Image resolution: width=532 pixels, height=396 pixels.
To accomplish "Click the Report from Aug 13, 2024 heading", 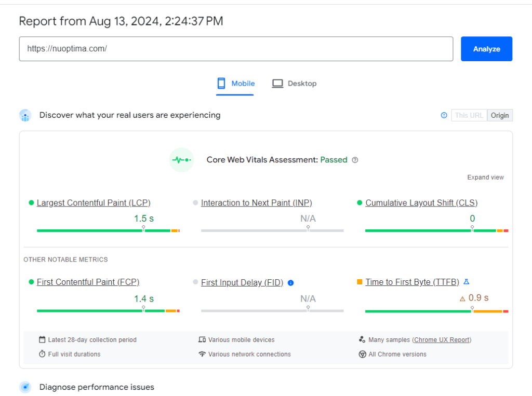I will 121,21.
